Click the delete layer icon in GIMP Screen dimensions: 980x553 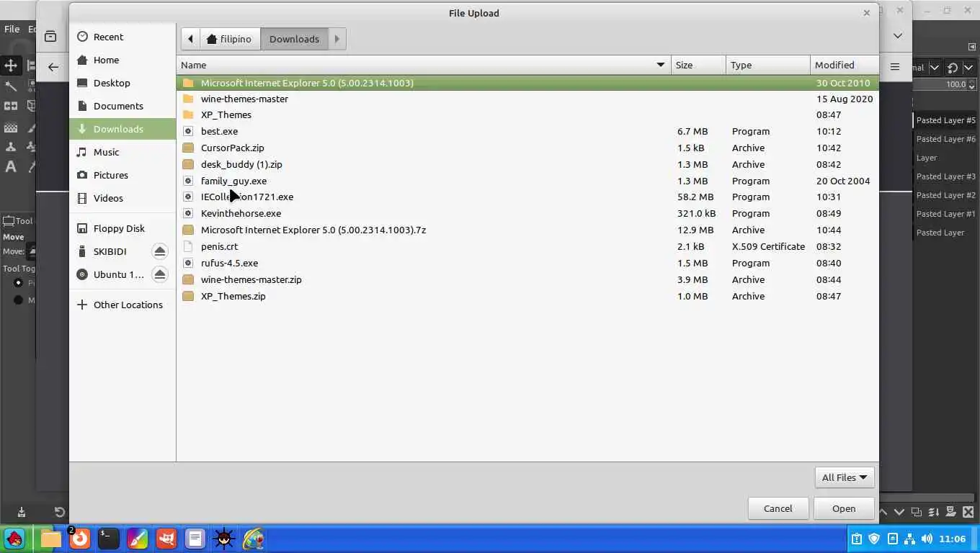click(968, 512)
